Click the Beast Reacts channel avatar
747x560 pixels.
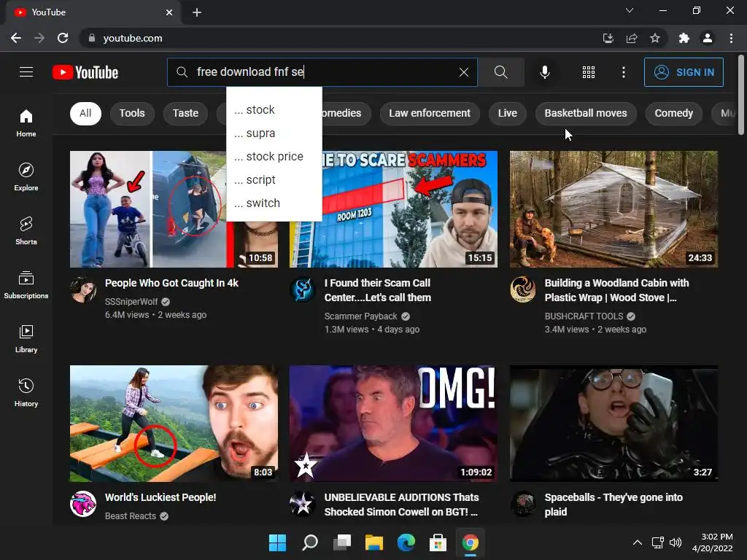[x=83, y=503]
